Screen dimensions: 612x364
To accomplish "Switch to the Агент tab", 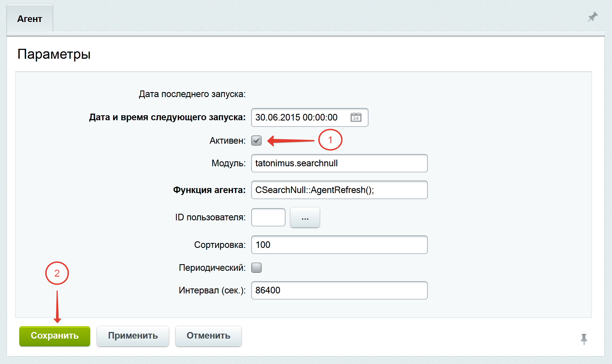I will point(30,19).
